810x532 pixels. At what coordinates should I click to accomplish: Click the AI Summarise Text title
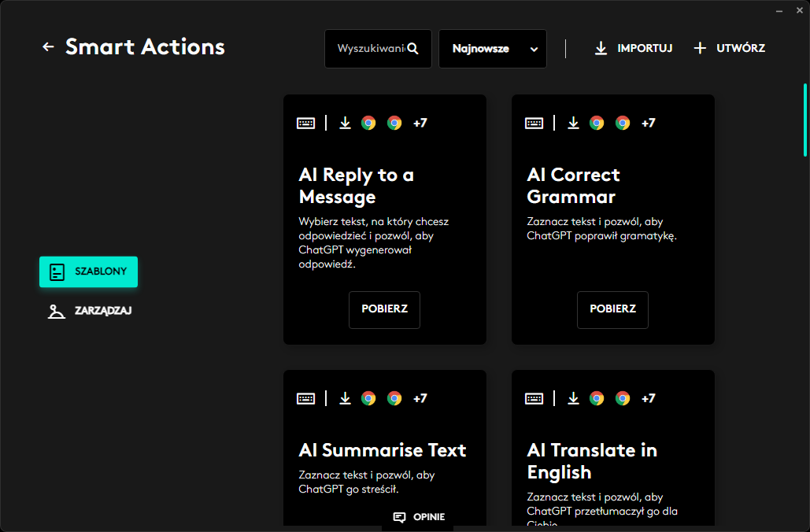point(383,450)
